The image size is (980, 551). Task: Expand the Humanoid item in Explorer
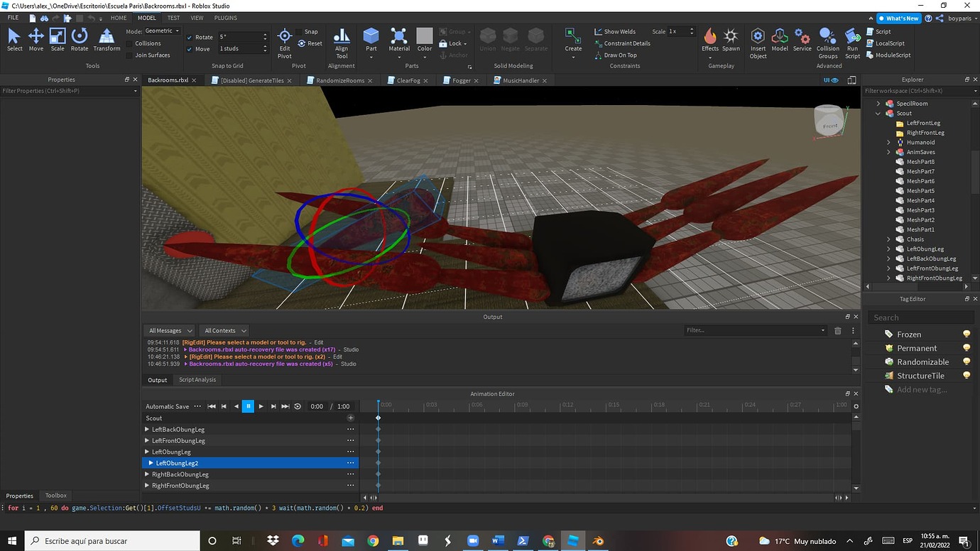888,142
